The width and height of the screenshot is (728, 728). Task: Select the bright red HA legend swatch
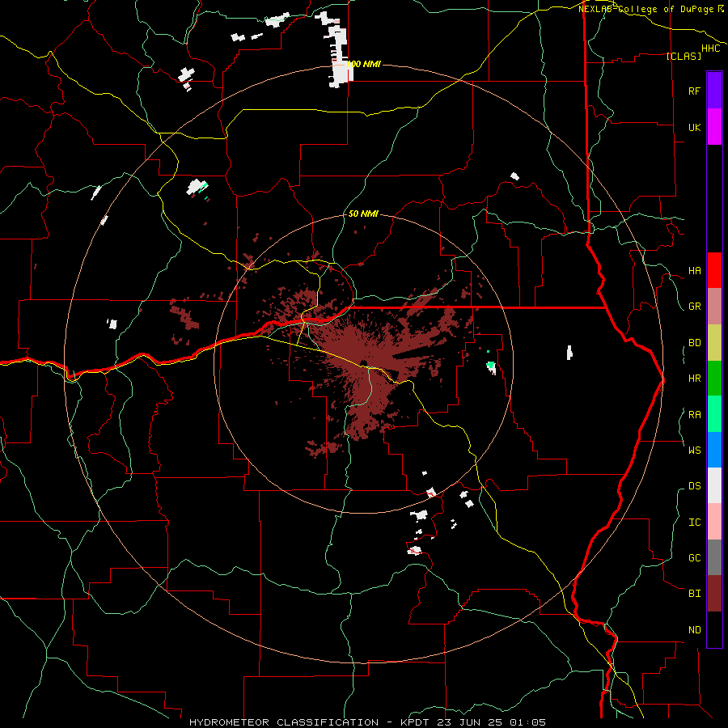(x=714, y=270)
